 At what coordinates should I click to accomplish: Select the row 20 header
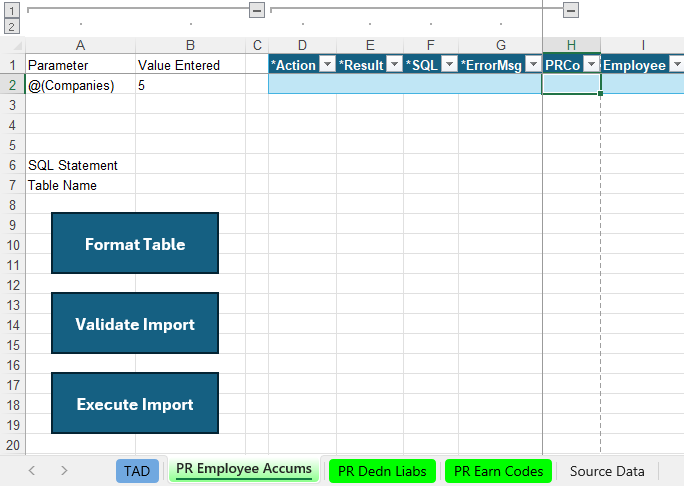click(12, 445)
